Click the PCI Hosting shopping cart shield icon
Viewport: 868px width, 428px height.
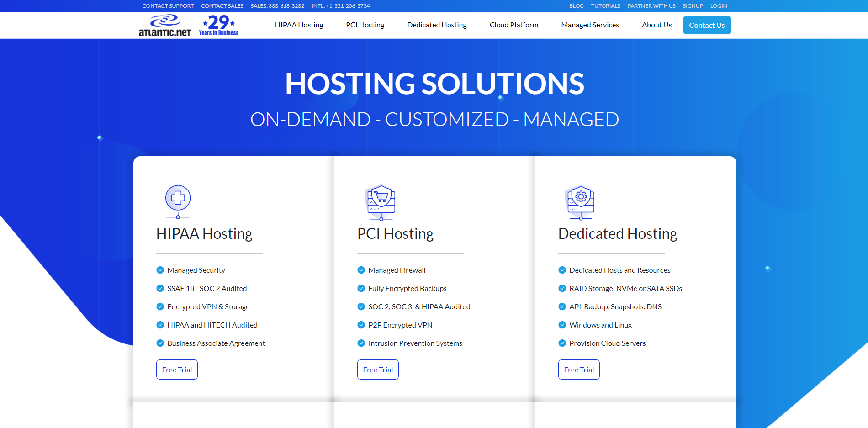coord(381,202)
